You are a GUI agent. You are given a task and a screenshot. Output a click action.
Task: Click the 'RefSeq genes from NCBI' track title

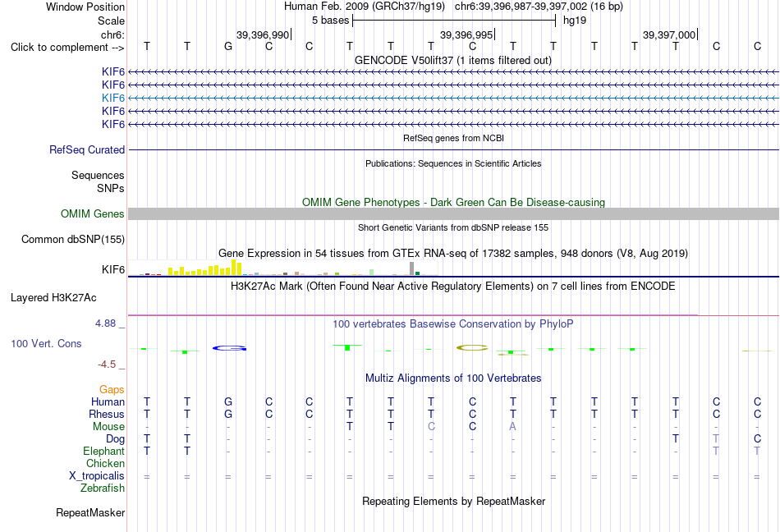[453, 138]
